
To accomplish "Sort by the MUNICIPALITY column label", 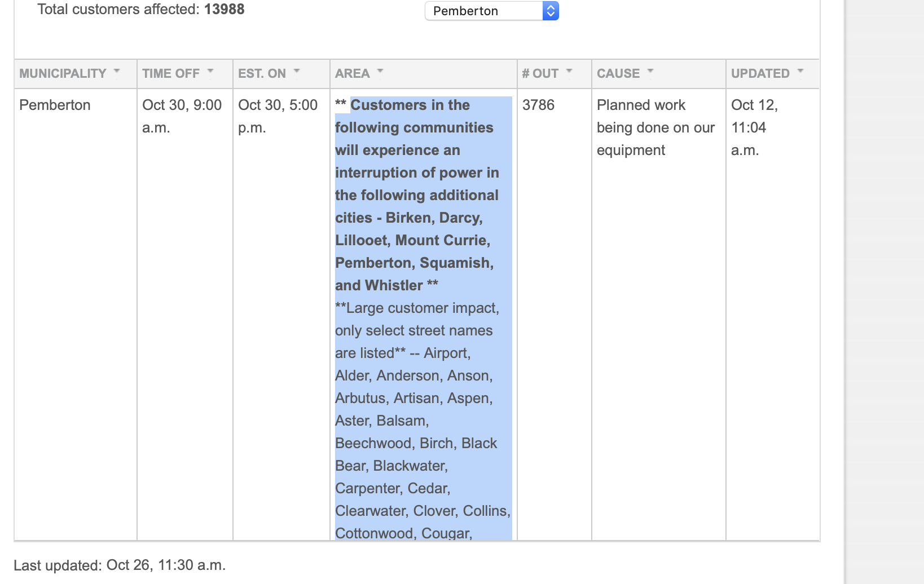I will [63, 74].
